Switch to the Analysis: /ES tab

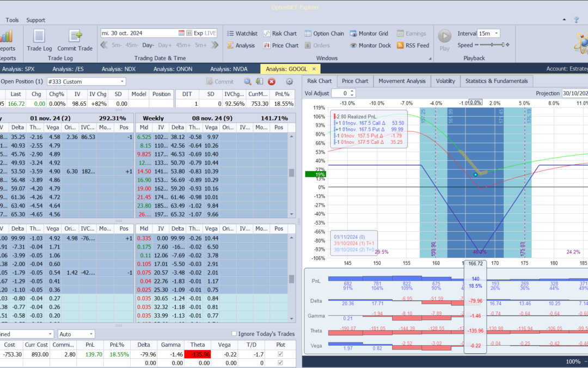click(68, 69)
